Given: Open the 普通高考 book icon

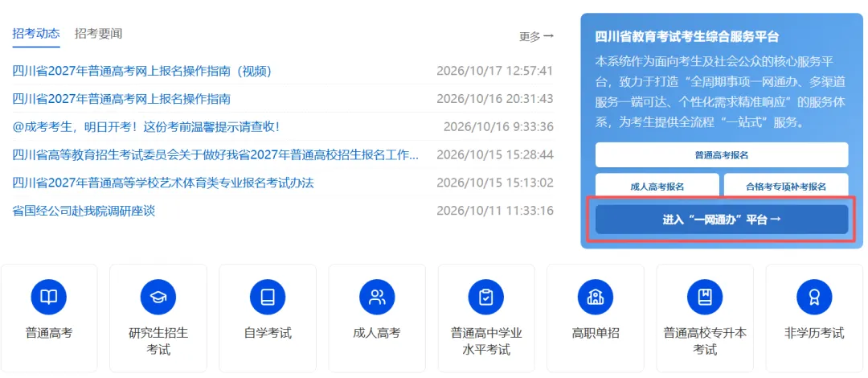Looking at the screenshot, I should pyautogui.click(x=49, y=298).
